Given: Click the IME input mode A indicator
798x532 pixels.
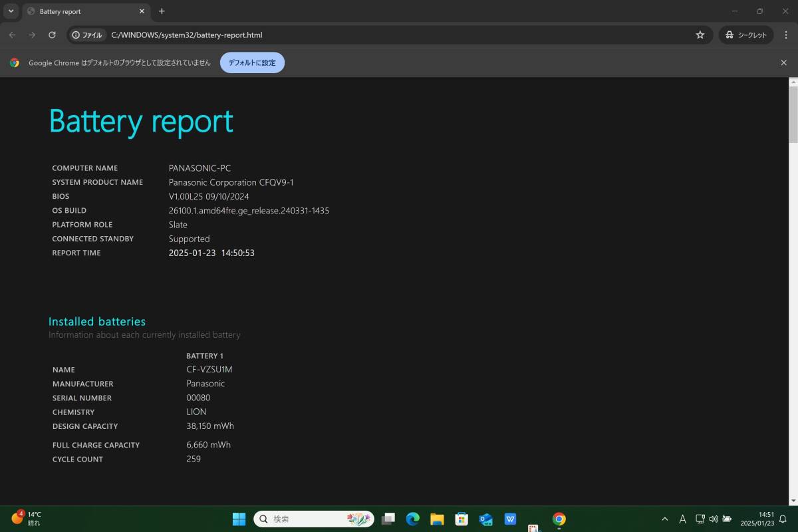Looking at the screenshot, I should coord(682,519).
